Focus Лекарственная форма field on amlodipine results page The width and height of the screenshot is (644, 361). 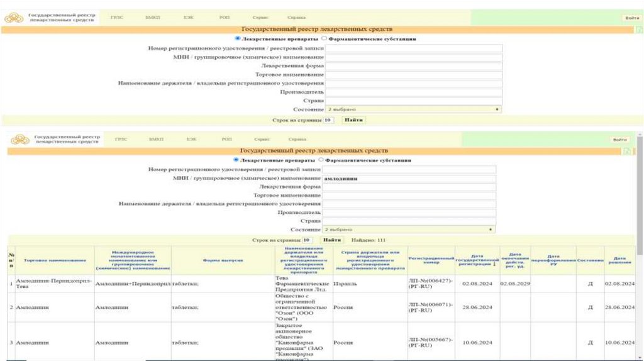[409, 187]
